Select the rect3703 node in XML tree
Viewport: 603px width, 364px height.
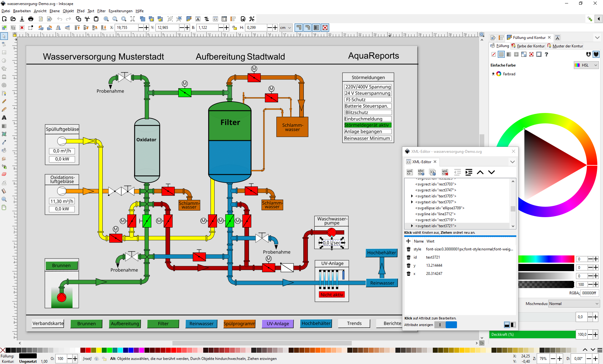(436, 184)
